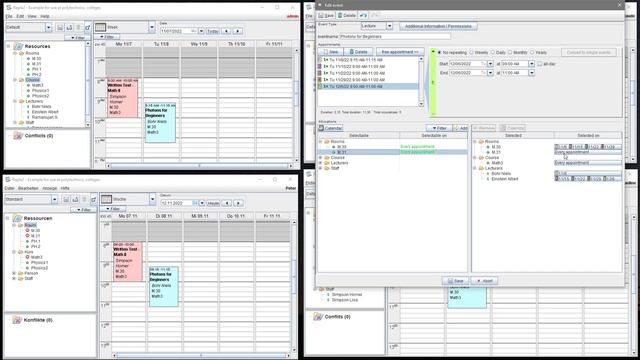Viewport: 640px width, 360px height.
Task: Select the Daily repeating option
Action: pyautogui.click(x=493, y=53)
